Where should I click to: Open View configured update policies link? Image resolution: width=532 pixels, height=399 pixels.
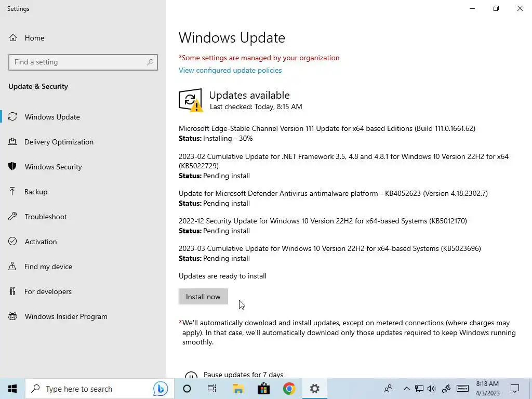(x=230, y=70)
